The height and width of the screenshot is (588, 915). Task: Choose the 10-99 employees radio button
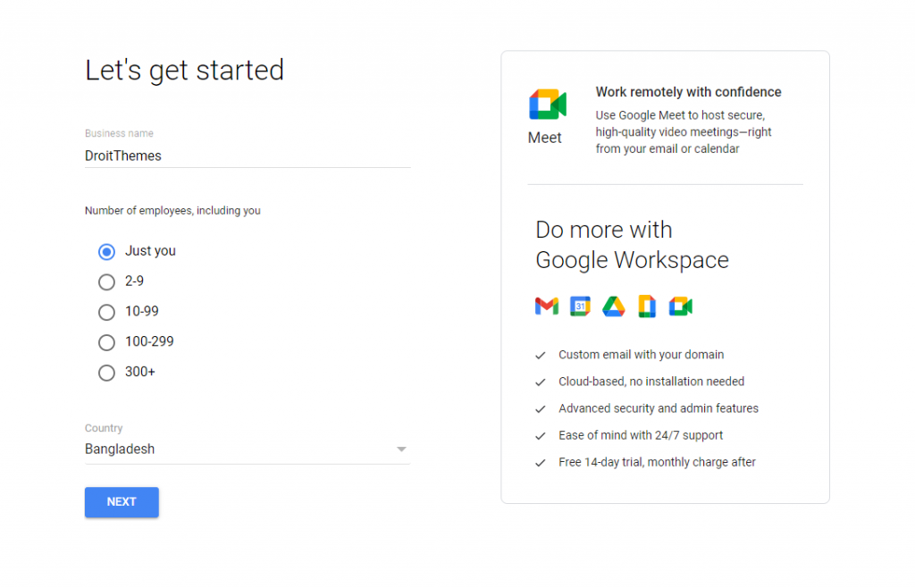click(x=106, y=312)
